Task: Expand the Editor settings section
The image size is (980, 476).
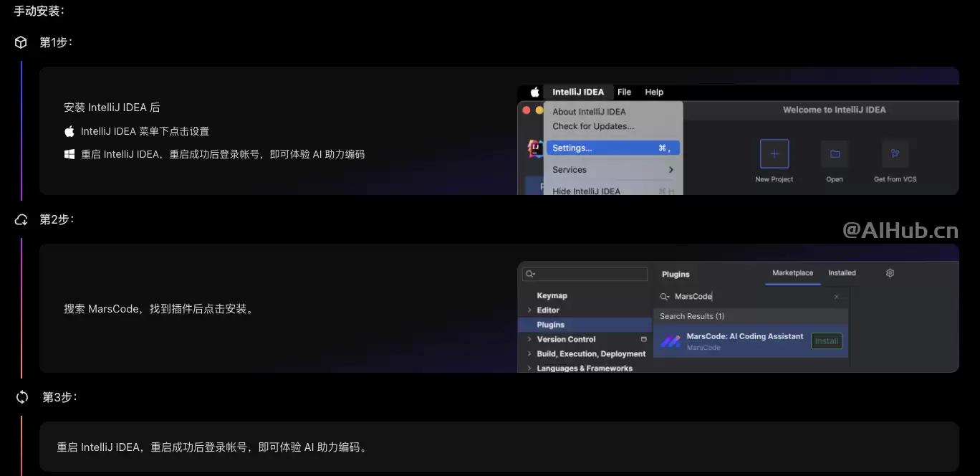Action: click(529, 310)
